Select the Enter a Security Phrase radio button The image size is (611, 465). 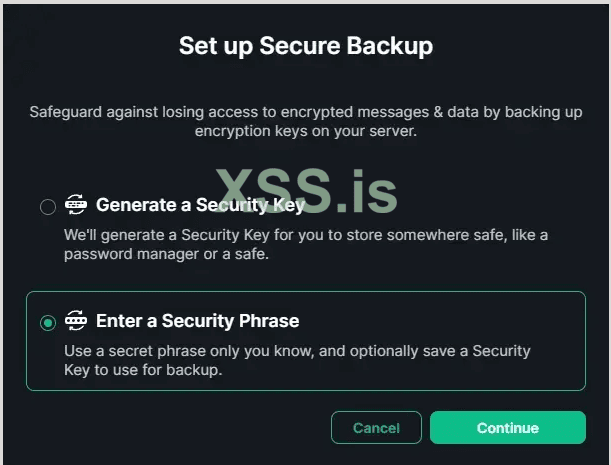48,322
